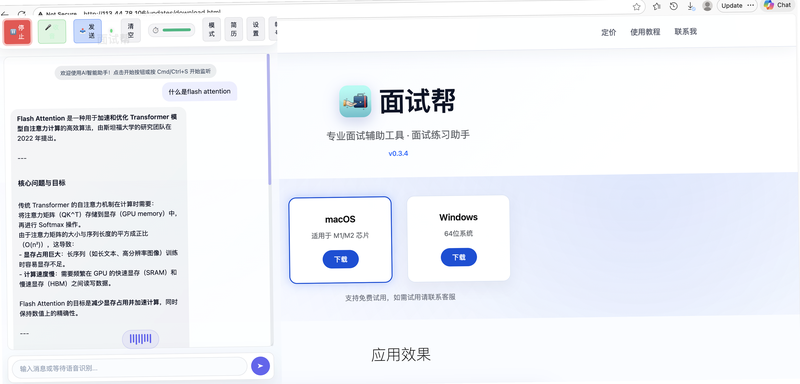This screenshot has height=384, width=800.
Task: Open the browser favorites icon
Action: click(x=657, y=6)
